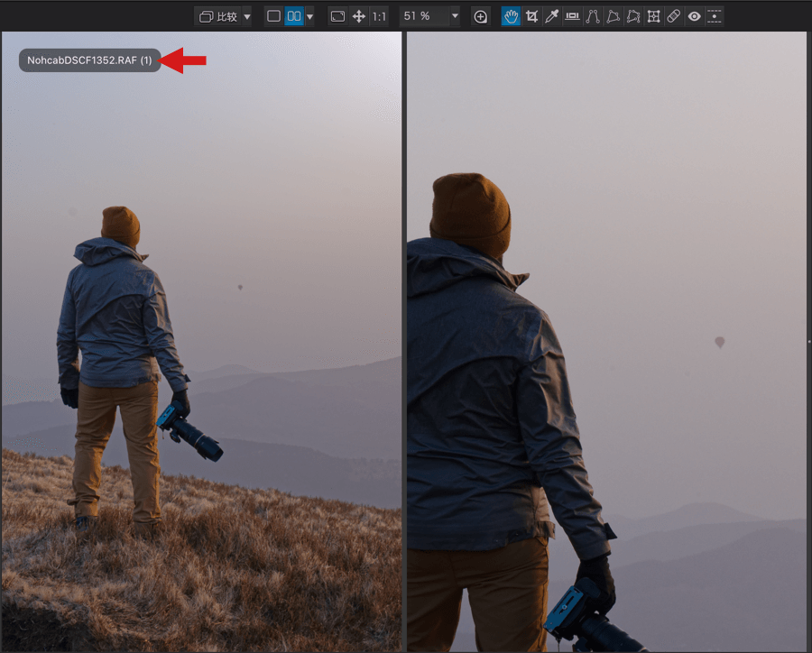Select the Hand tool

click(x=512, y=16)
